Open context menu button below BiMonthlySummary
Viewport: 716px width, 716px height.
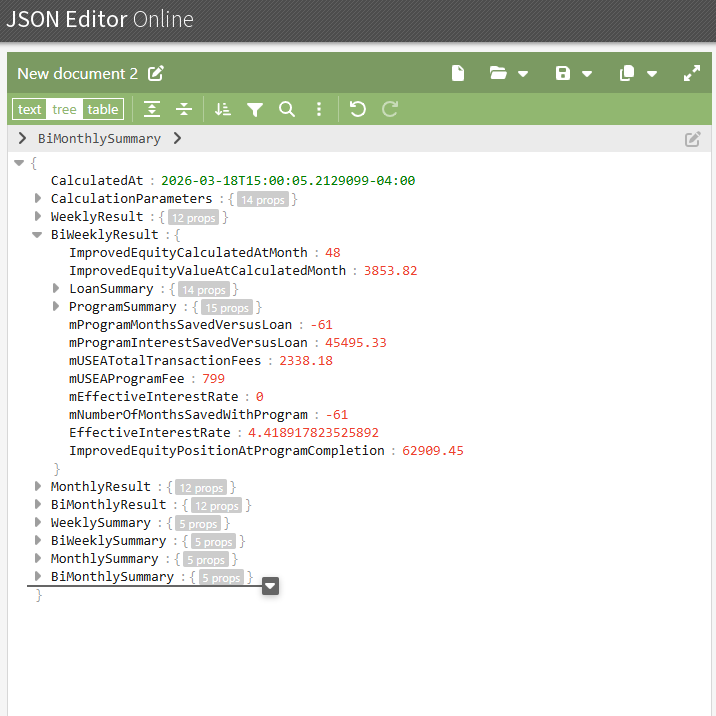coord(270,587)
